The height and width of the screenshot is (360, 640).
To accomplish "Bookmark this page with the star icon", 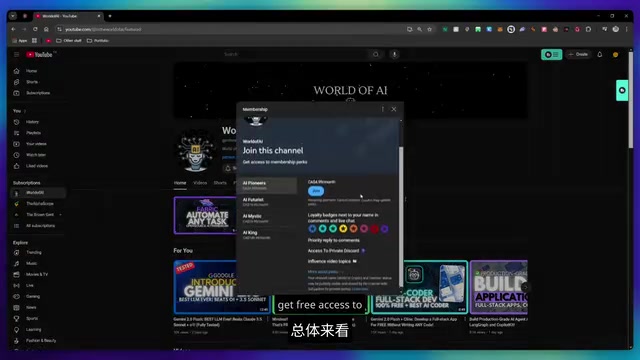I will coord(429,29).
